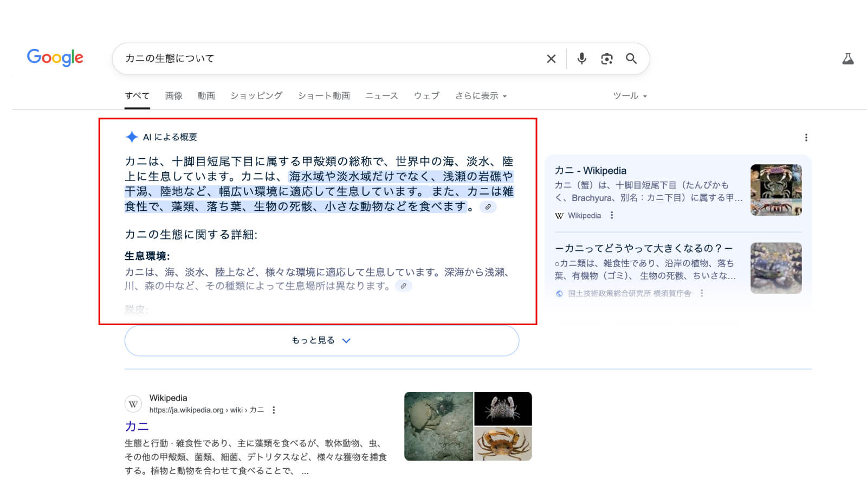Expand the AI overview with もっと見る
This screenshot has height=504, width=867.
pos(322,340)
